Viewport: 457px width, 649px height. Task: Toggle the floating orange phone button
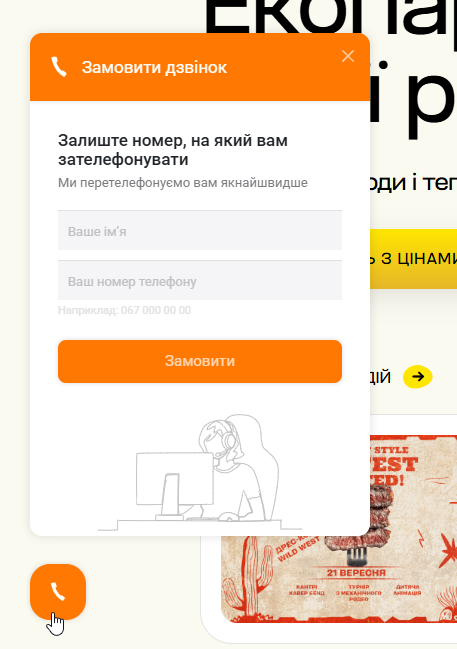58,591
